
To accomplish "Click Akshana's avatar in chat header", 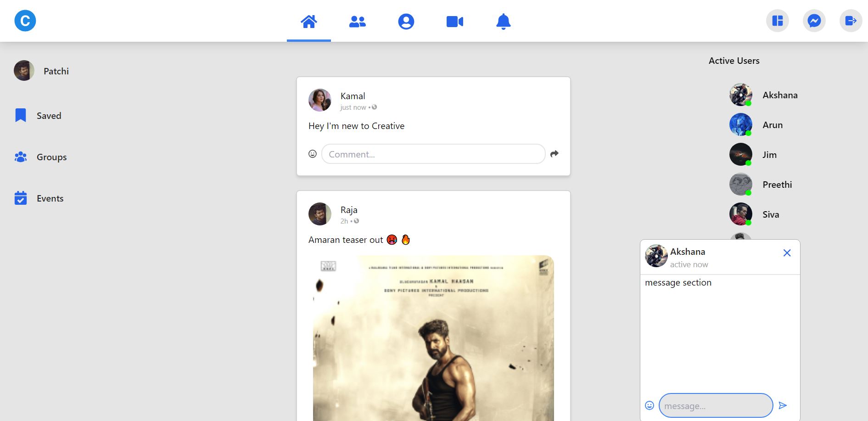I will coord(656,256).
